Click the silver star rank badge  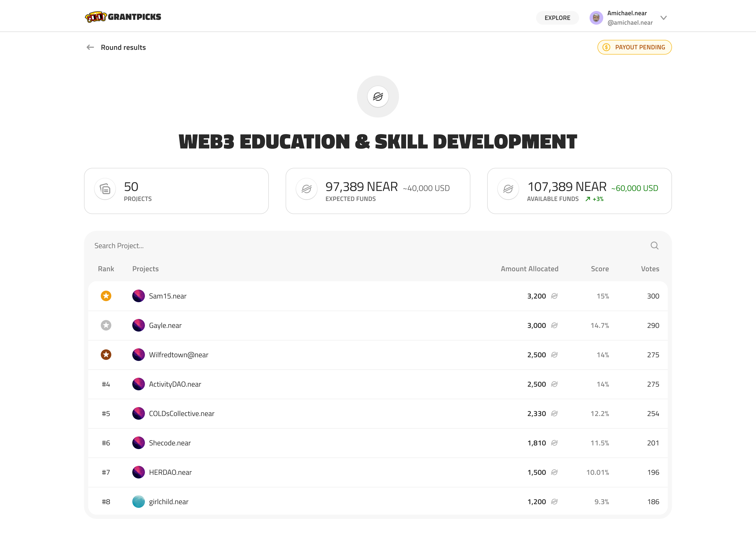106,325
